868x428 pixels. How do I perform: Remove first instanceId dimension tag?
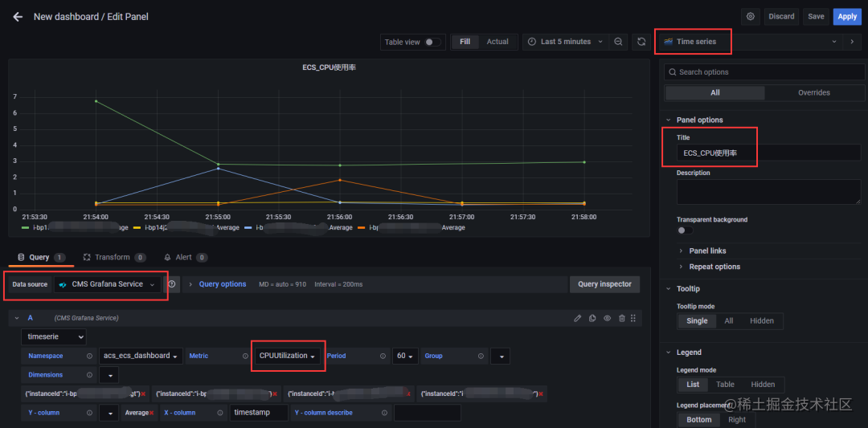pos(143,393)
